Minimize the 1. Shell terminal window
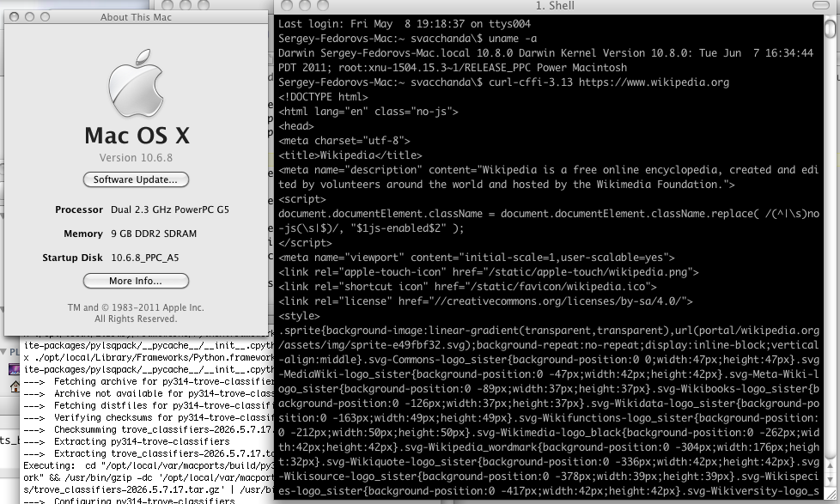Image resolution: width=840 pixels, height=504 pixels. point(305,5)
